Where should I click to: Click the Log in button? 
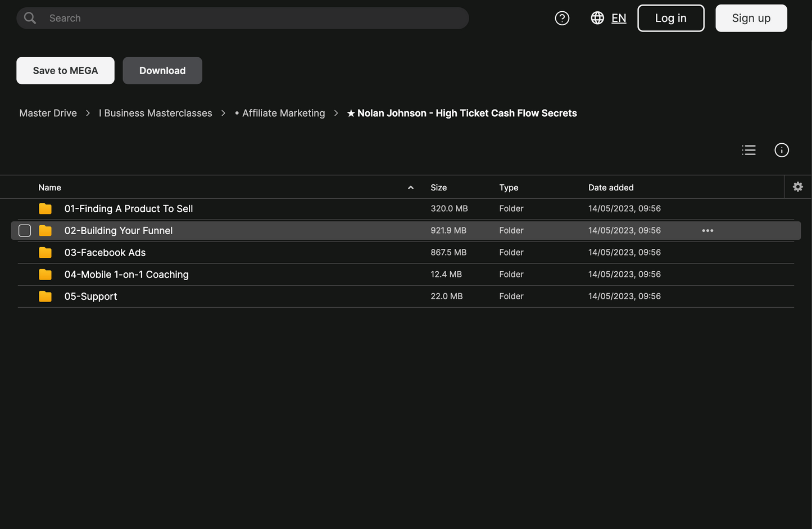point(671,18)
